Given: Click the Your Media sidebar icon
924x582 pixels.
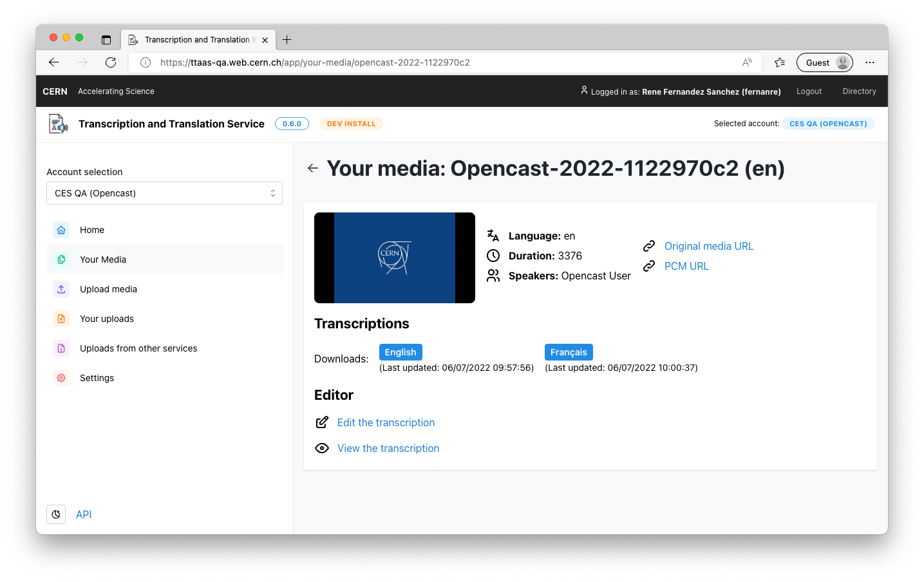Looking at the screenshot, I should point(61,259).
